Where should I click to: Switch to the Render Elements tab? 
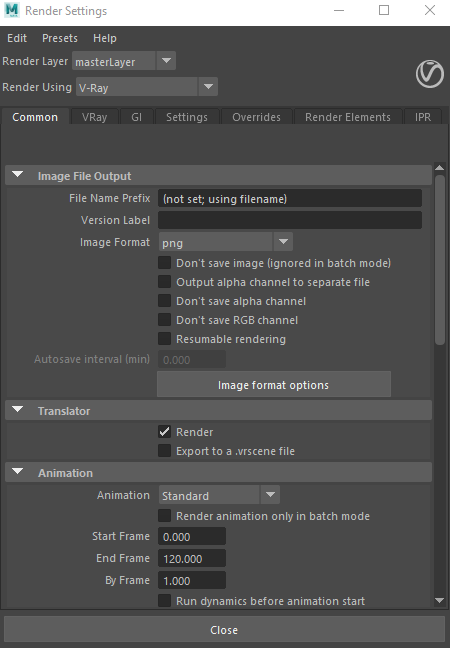click(348, 117)
